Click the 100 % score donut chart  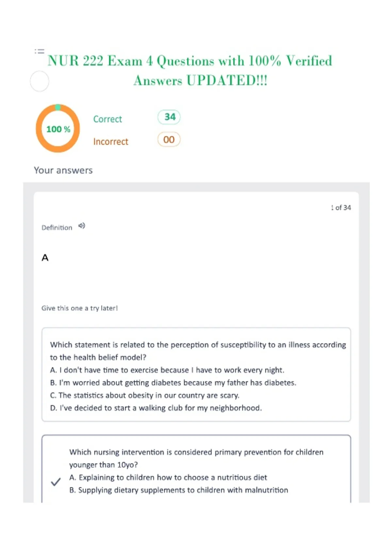pyautogui.click(x=58, y=129)
